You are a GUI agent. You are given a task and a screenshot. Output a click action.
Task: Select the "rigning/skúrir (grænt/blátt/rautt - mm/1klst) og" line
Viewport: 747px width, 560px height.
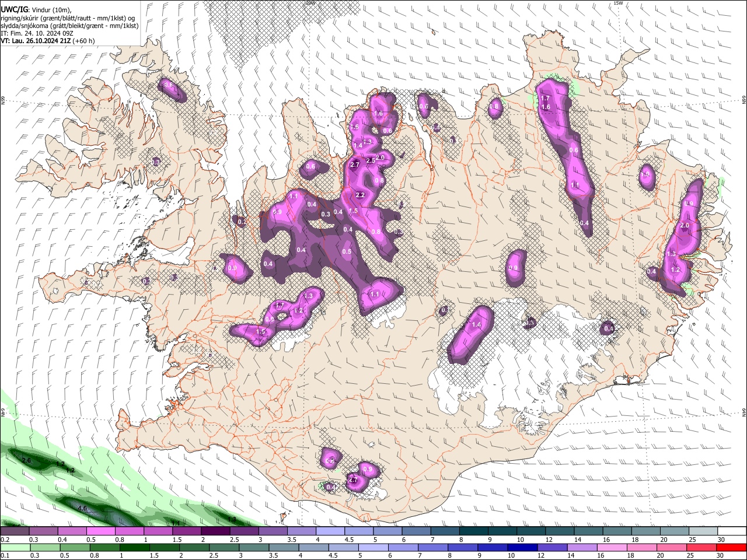(x=68, y=18)
